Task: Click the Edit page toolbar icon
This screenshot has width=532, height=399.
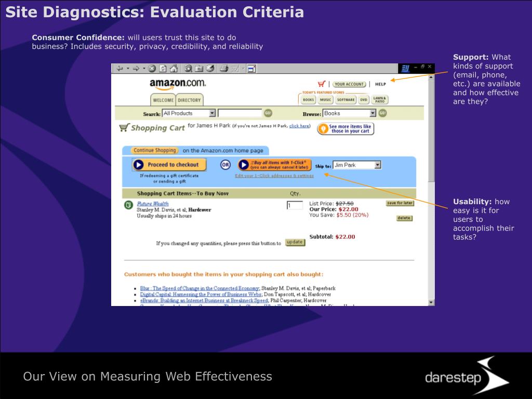Action: coord(235,69)
